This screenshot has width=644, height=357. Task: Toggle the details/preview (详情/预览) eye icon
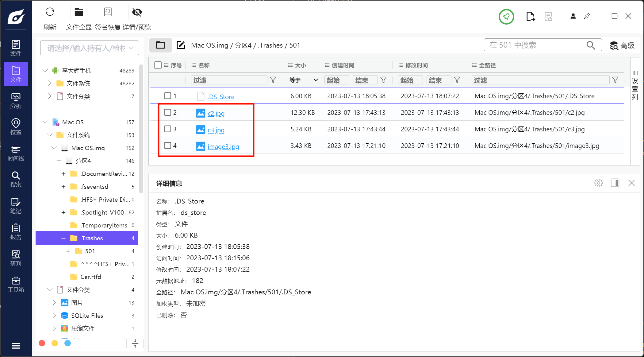[x=137, y=13]
